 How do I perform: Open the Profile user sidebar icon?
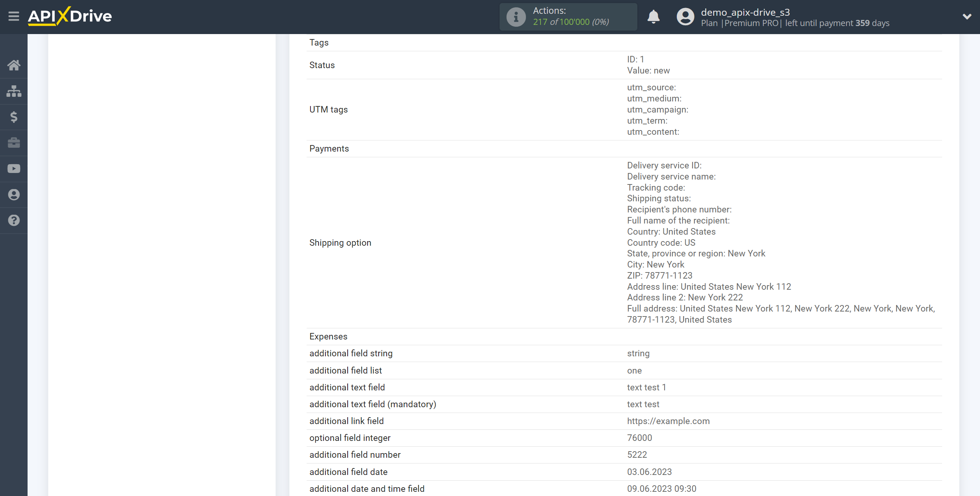coord(14,194)
